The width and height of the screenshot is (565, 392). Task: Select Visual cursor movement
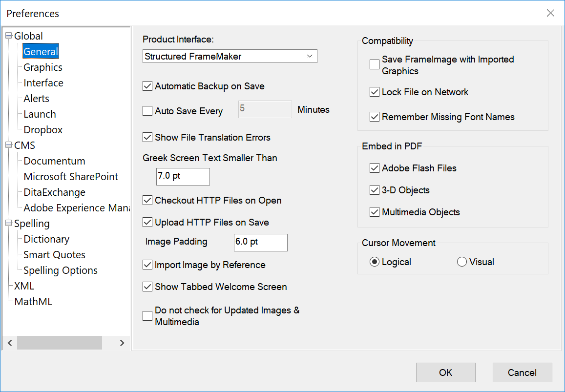click(x=461, y=262)
